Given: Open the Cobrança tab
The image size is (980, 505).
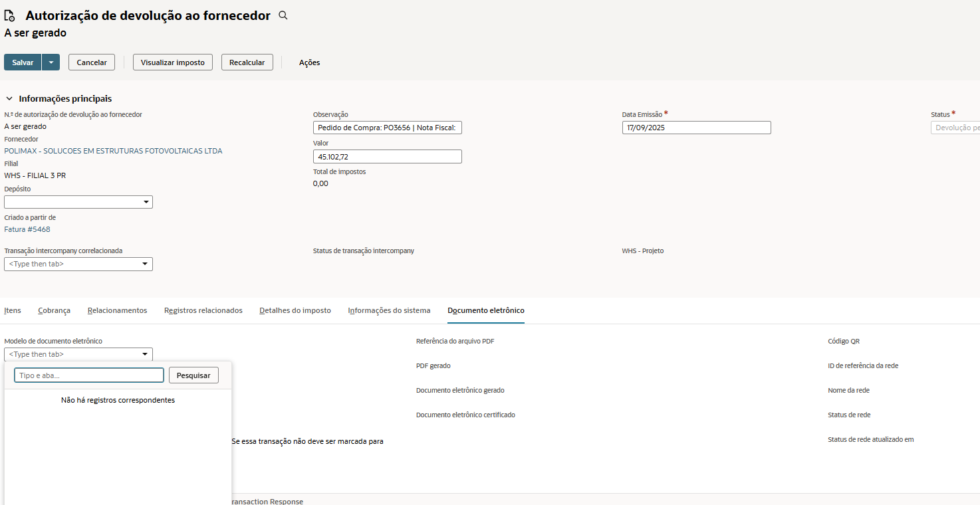Looking at the screenshot, I should 54,310.
